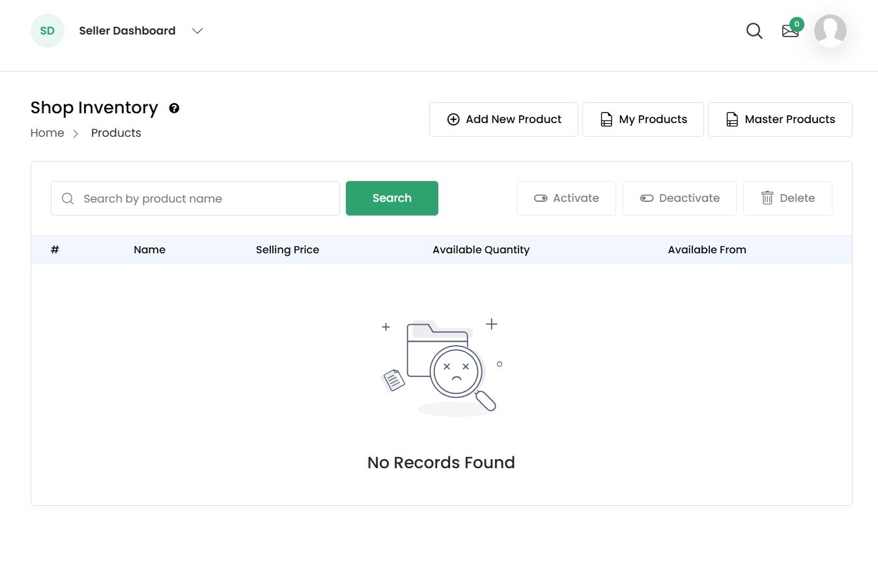The image size is (878, 588).
Task: Click magnifier icon inside the search field
Action: pos(68,199)
